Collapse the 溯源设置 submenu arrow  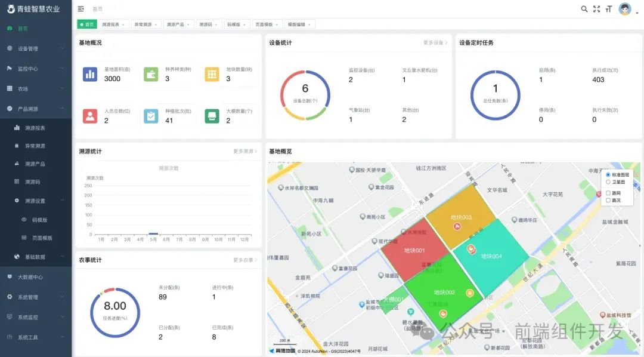[x=63, y=201]
